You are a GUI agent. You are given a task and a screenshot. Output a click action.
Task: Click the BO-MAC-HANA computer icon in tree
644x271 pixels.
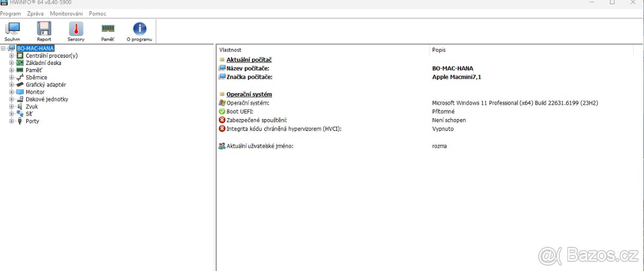[12, 48]
